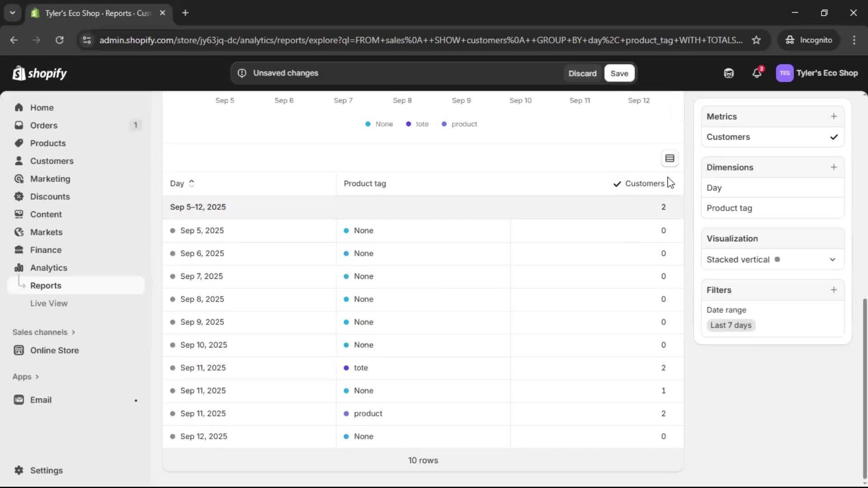Screen dimensions: 868x488
Task: Expand the Dimensions panel
Action: click(x=834, y=167)
